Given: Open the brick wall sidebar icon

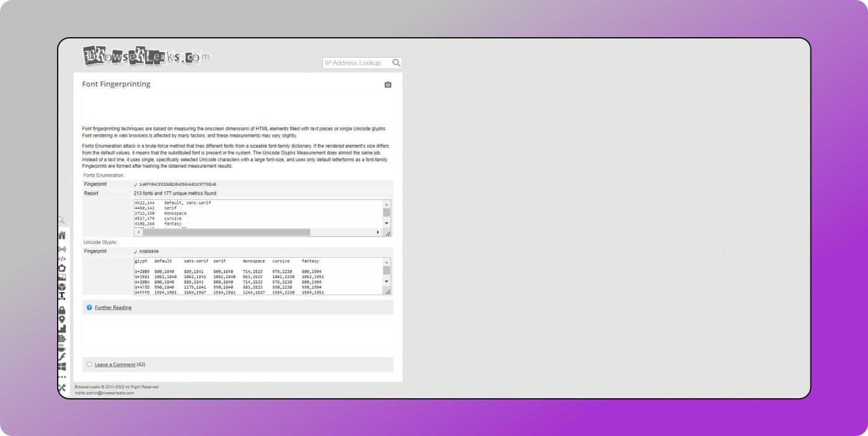Looking at the screenshot, I should point(62,339).
